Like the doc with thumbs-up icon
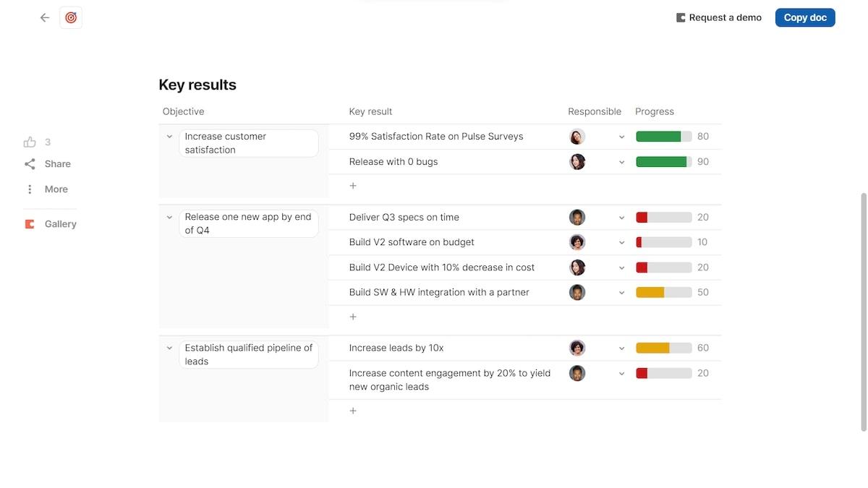The image size is (868, 488). point(30,142)
